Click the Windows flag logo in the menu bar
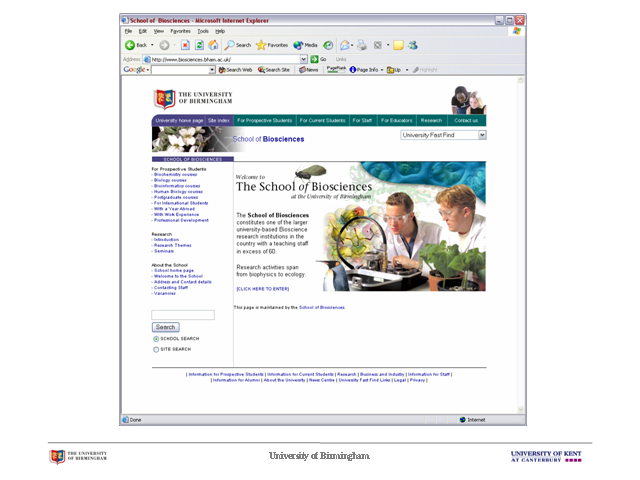This screenshot has width=640, height=480. click(517, 31)
